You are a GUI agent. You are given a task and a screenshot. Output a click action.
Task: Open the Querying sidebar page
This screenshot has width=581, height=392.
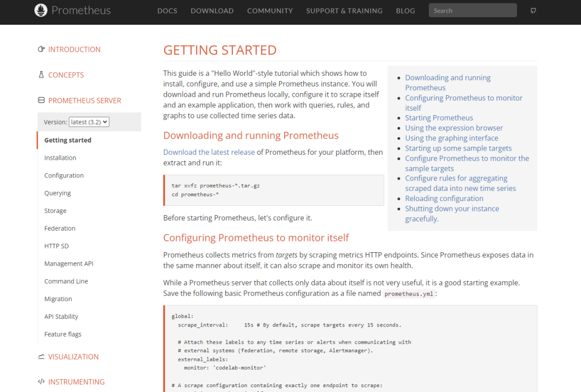click(x=58, y=193)
